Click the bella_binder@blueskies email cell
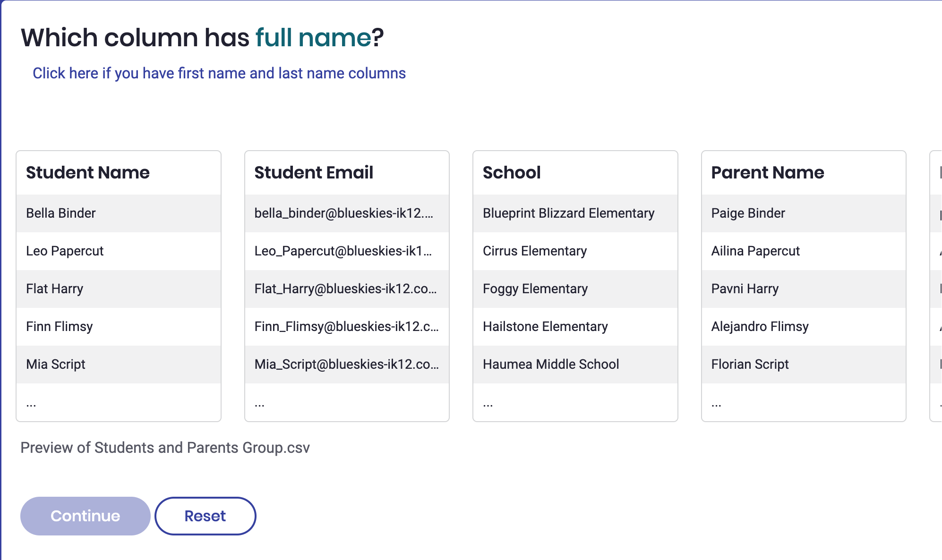The height and width of the screenshot is (560, 942). pos(347,213)
